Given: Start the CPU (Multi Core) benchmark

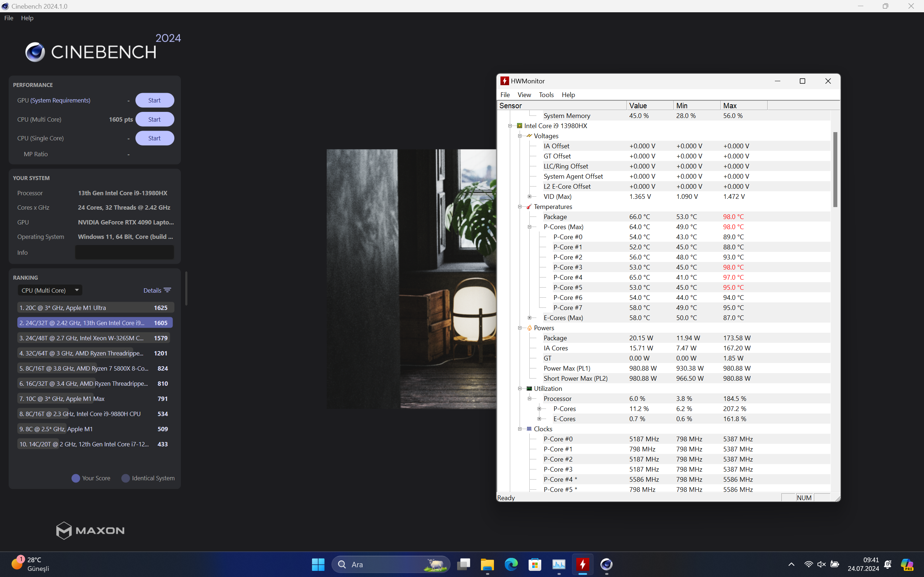Looking at the screenshot, I should (x=155, y=119).
